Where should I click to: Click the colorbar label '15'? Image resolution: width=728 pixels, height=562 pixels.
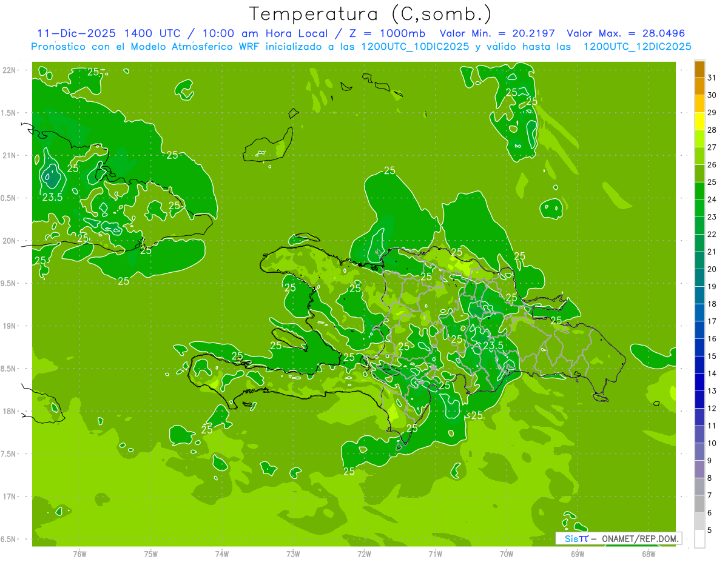(x=712, y=356)
